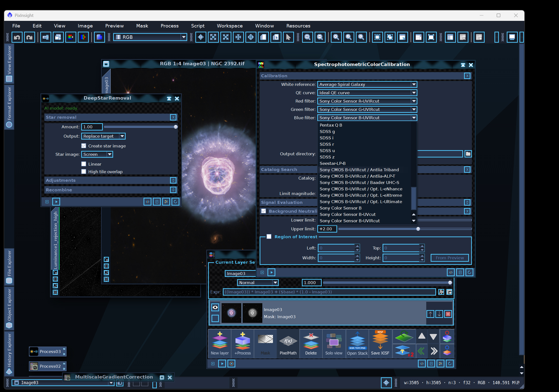This screenshot has width=559, height=392.
Task: Select Sony Color Sensor B-UVcut from the list
Action: point(347,214)
